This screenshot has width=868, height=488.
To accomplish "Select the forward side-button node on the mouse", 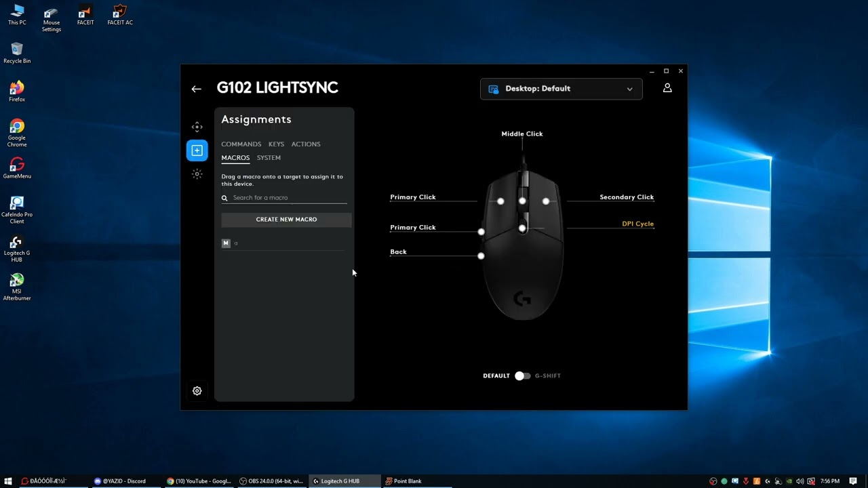I will (x=481, y=232).
